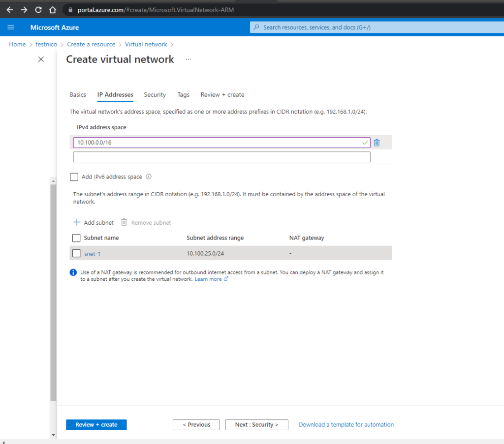
Task: Go back with the Previous button
Action: point(196,425)
